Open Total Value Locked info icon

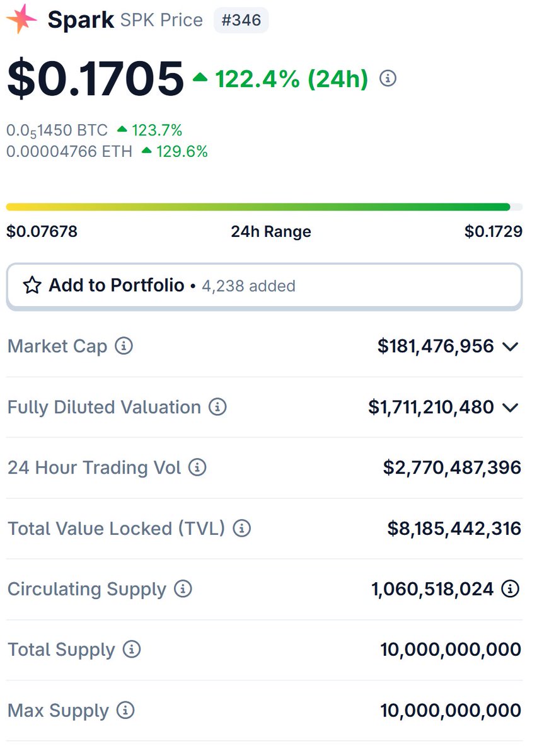coord(242,528)
